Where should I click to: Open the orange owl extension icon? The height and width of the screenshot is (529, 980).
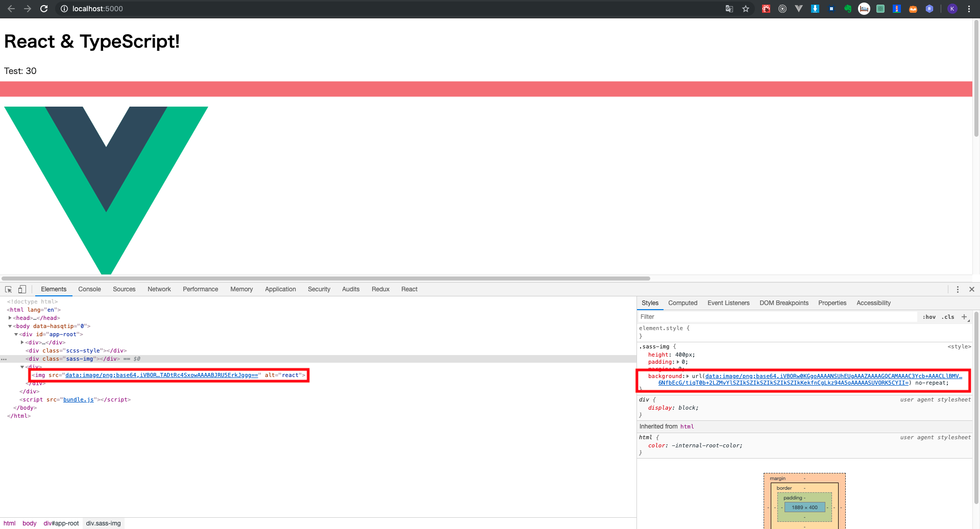(913, 9)
